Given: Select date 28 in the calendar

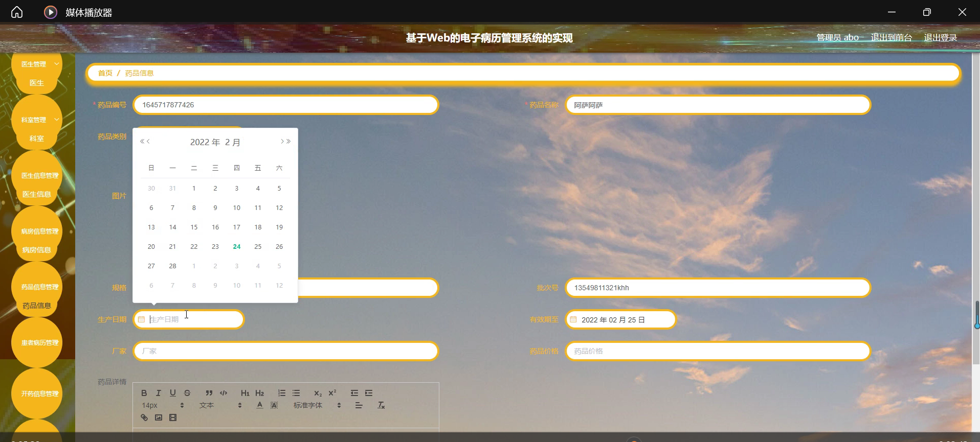Looking at the screenshot, I should coord(173,266).
